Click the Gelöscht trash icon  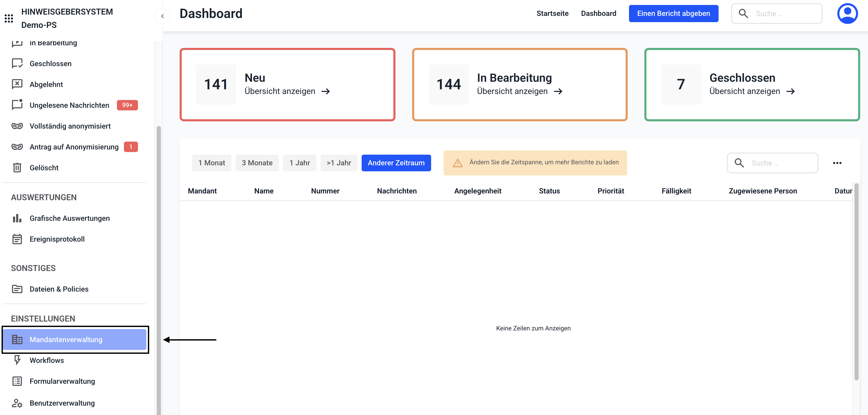coord(17,168)
